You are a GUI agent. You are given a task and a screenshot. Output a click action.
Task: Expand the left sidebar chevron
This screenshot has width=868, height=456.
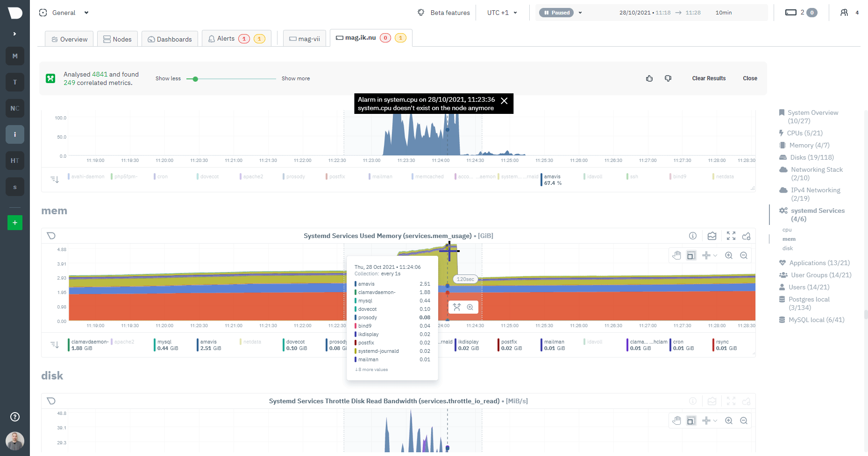click(15, 34)
